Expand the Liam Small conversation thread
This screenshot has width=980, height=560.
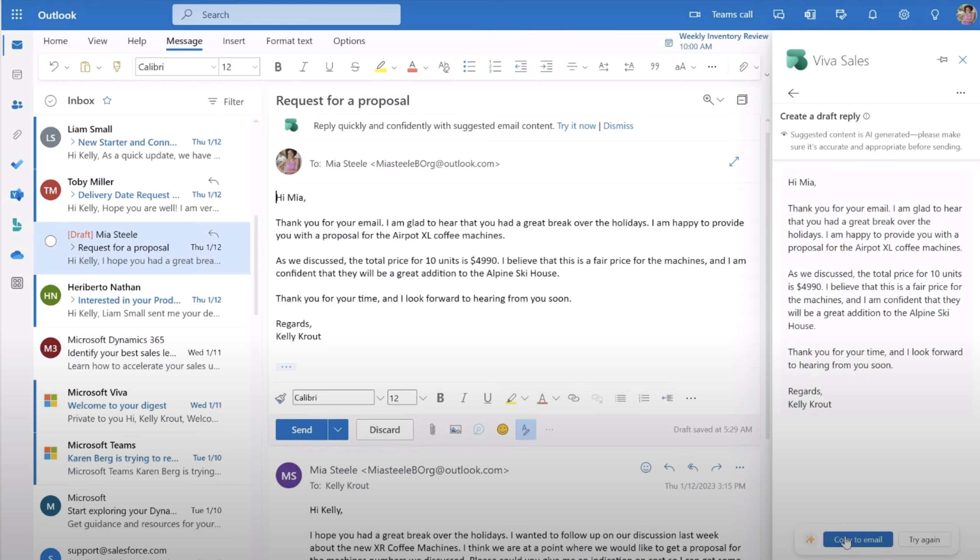72,142
